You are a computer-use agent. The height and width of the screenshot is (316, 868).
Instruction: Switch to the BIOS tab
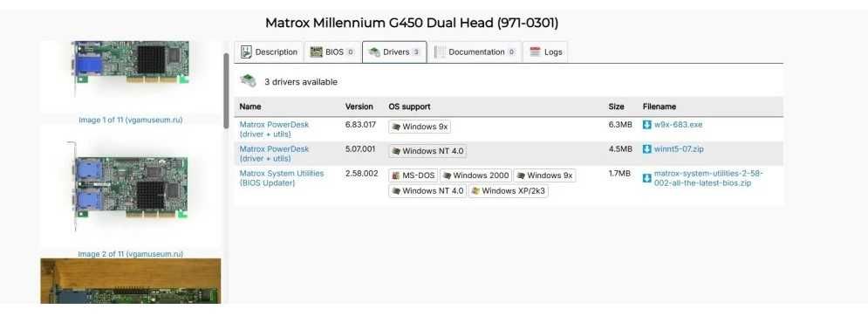pyautogui.click(x=332, y=52)
